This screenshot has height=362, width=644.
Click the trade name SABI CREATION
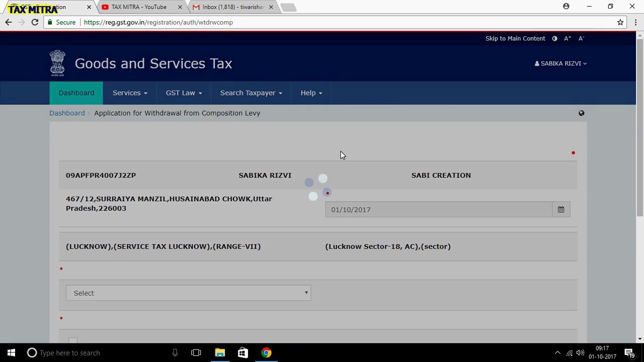click(x=441, y=175)
